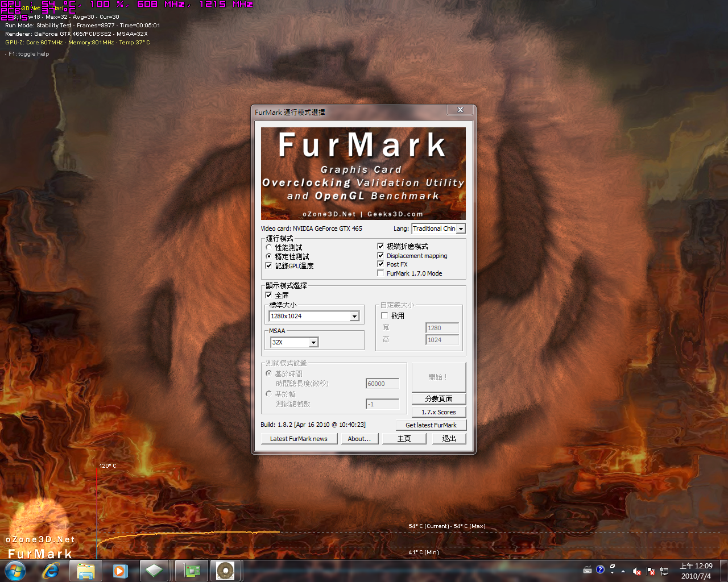This screenshot has height=582, width=728.
Task: Click the 1.7.x Scores button
Action: pos(439,412)
